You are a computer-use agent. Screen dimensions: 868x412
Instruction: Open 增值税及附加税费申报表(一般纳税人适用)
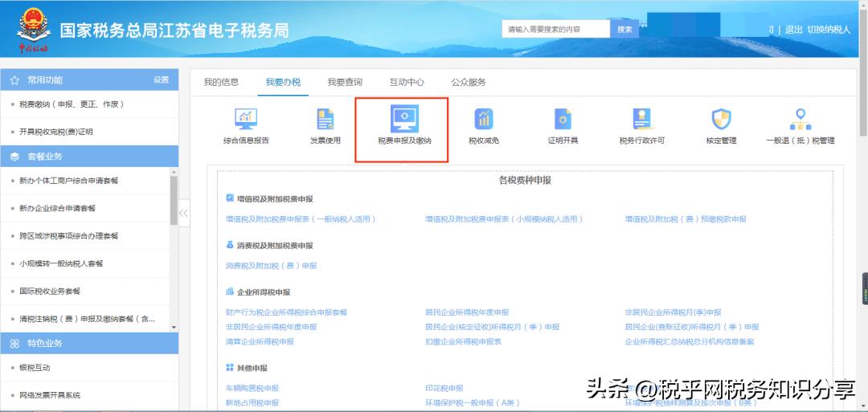pyautogui.click(x=301, y=219)
